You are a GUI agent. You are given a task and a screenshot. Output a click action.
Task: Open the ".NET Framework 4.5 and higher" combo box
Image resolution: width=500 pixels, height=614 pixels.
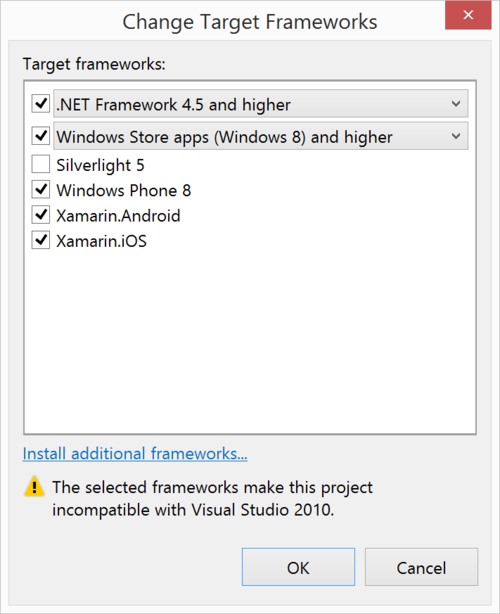tap(261, 104)
